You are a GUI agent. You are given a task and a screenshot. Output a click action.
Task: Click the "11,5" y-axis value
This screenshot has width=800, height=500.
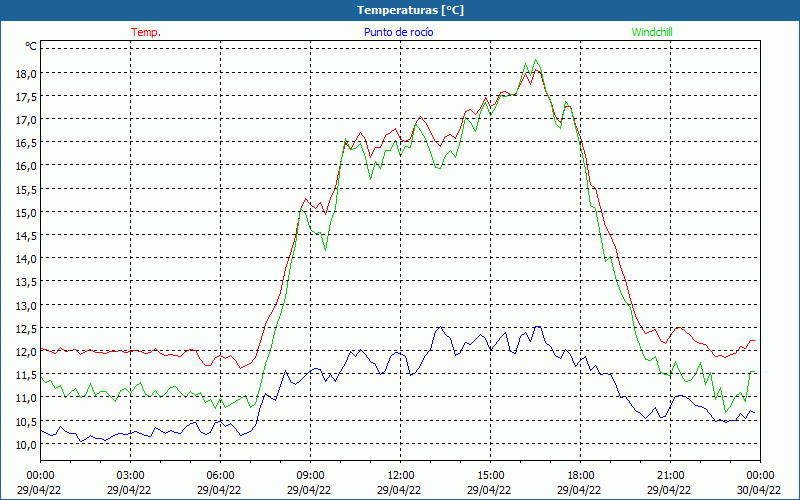[x=27, y=375]
